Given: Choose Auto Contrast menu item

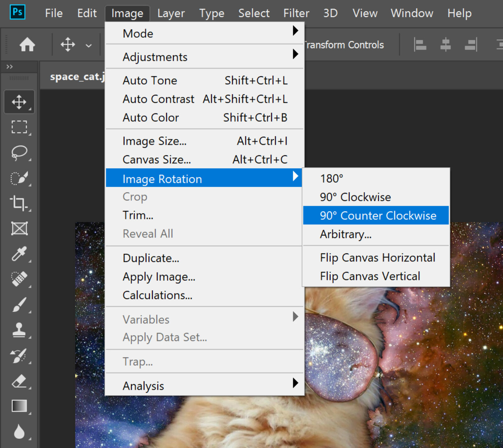Looking at the screenshot, I should point(205,99).
